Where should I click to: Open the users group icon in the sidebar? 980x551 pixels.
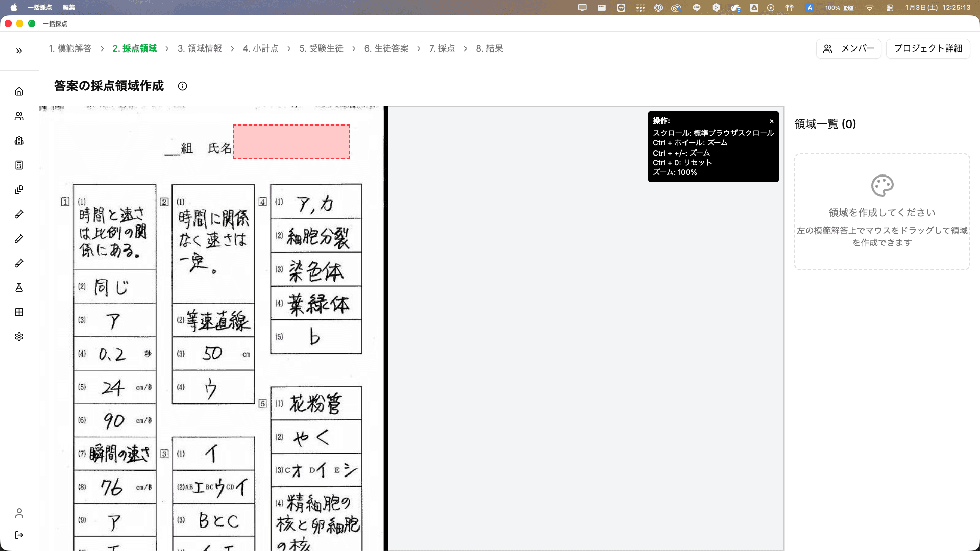point(19,116)
